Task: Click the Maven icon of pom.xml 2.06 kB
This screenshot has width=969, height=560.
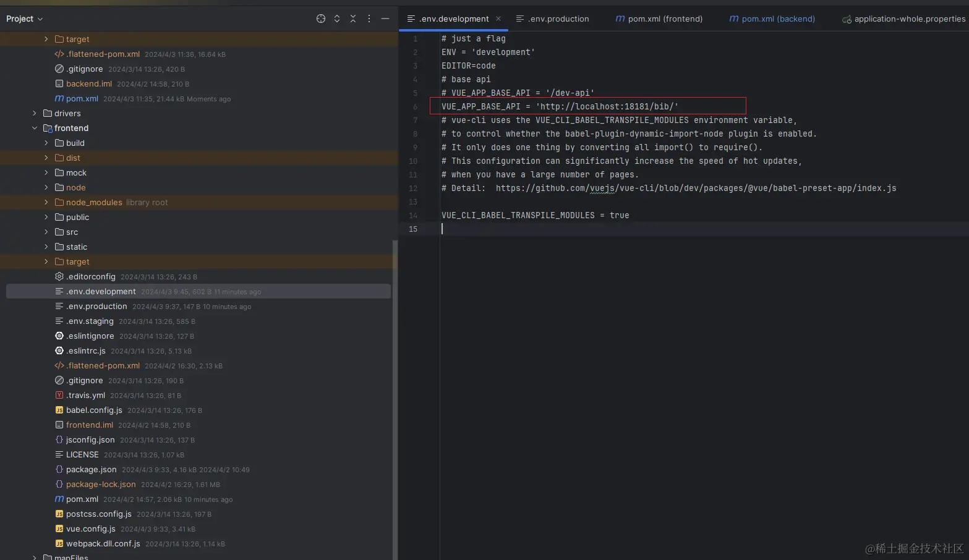Action: tap(59, 499)
